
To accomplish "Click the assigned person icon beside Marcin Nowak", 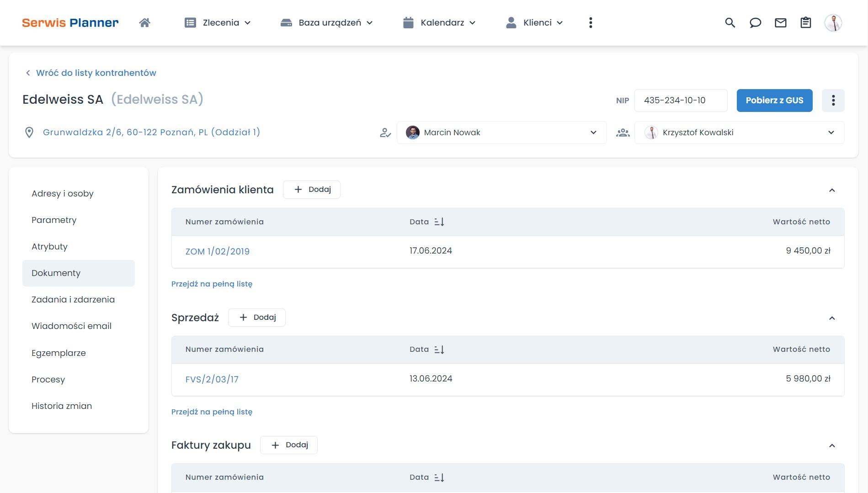I will point(385,133).
